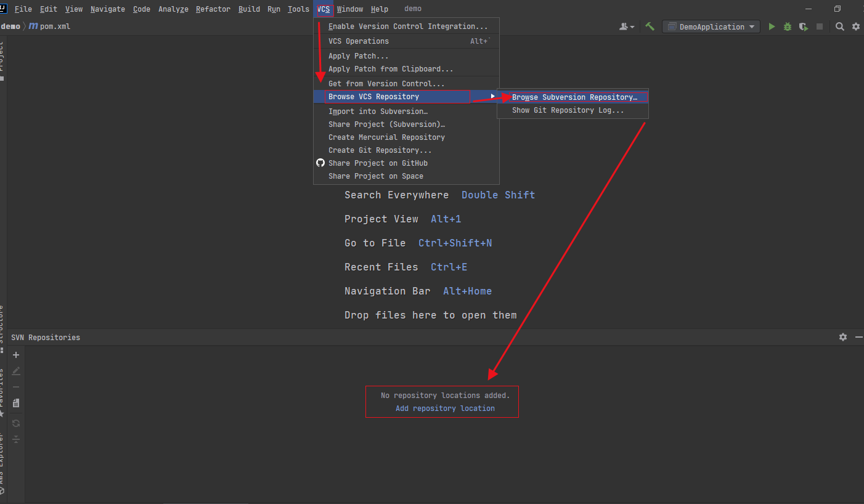Image resolution: width=864 pixels, height=504 pixels.
Task: Click the GitHub icon beside Share Project
Action: pos(320,163)
